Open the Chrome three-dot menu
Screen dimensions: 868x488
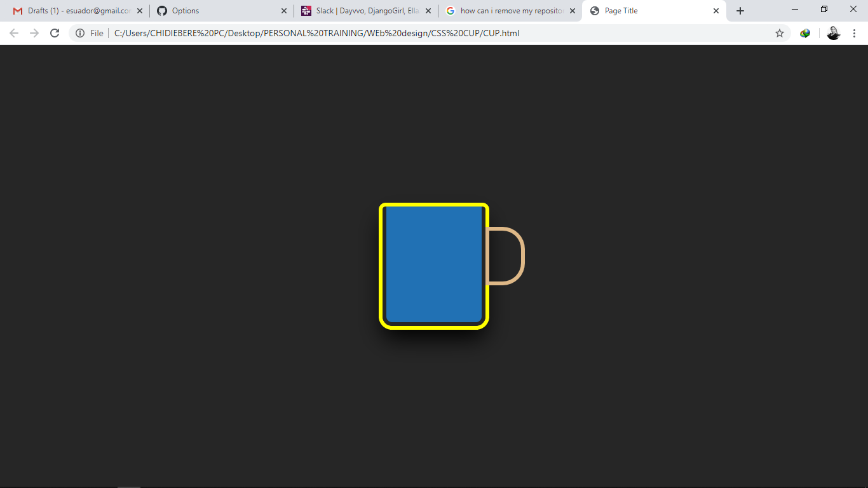(855, 32)
